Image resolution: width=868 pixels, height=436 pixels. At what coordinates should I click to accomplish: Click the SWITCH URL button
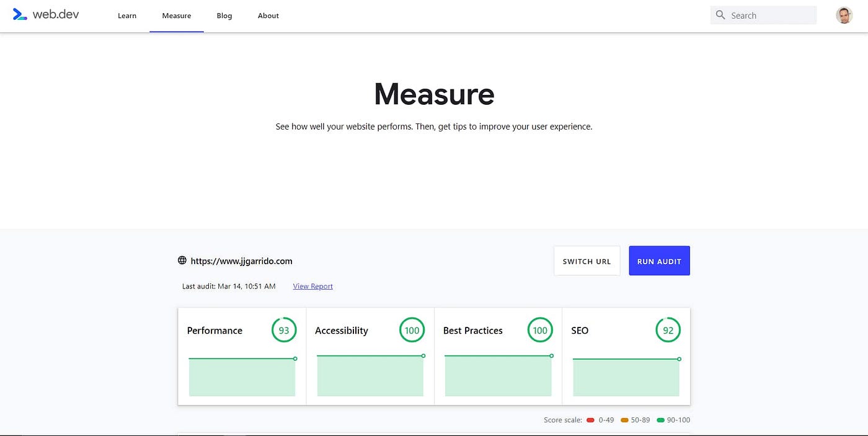click(x=587, y=261)
